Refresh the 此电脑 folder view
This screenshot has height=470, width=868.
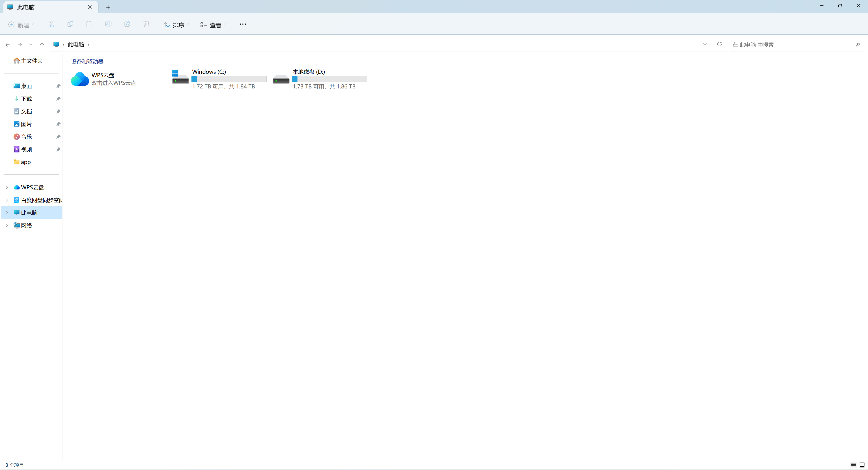(x=719, y=44)
